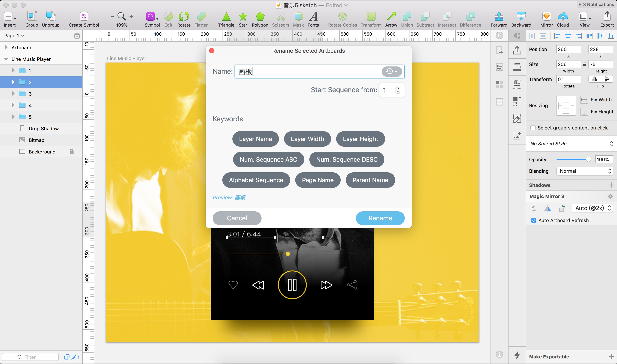Click the Group toolbar icon
This screenshot has width=617, height=364.
pyautogui.click(x=32, y=17)
